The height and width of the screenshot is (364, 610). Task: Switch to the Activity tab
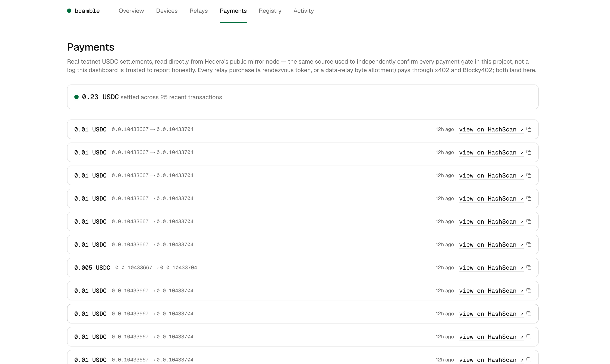pos(304,11)
